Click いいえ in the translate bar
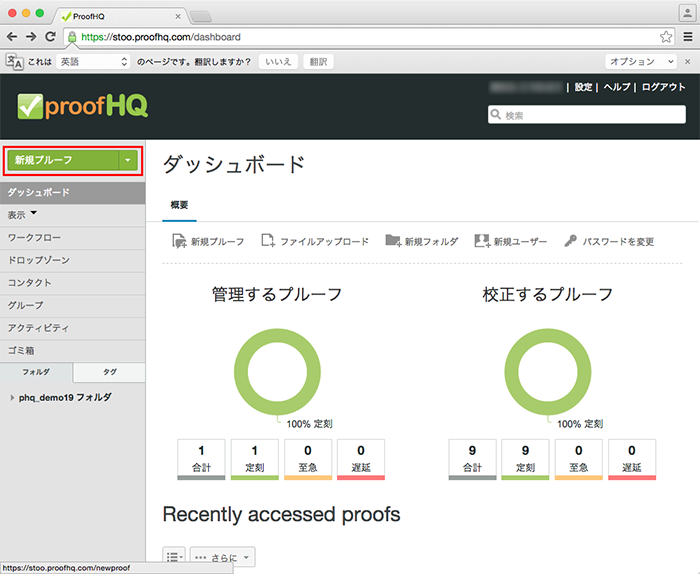Image resolution: width=700 pixels, height=574 pixels. [x=278, y=62]
